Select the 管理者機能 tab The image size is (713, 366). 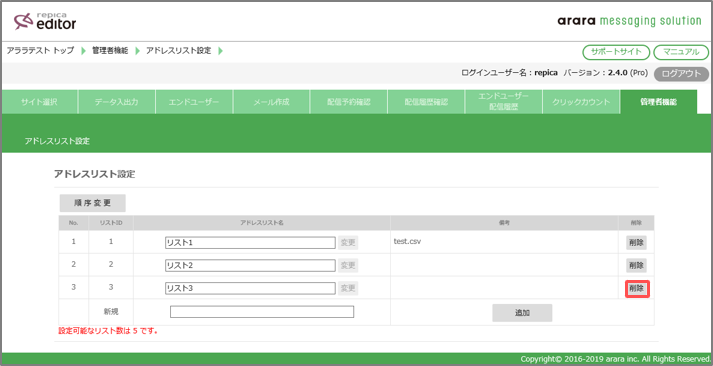[658, 102]
